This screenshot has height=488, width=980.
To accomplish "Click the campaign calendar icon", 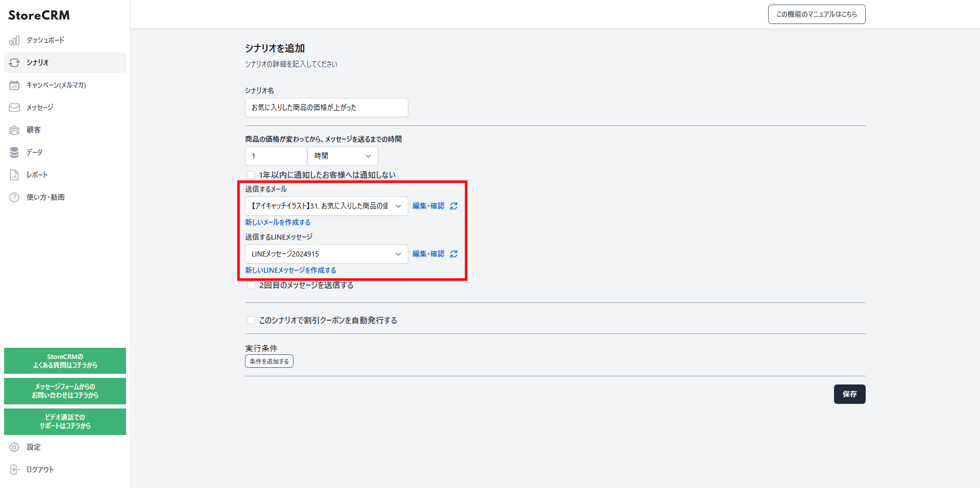I will coord(14,85).
